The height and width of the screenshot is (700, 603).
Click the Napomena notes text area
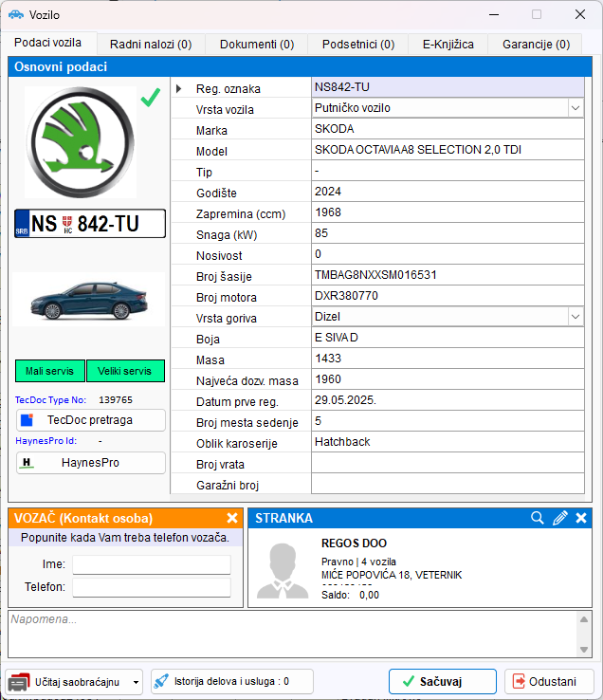coord(293,634)
